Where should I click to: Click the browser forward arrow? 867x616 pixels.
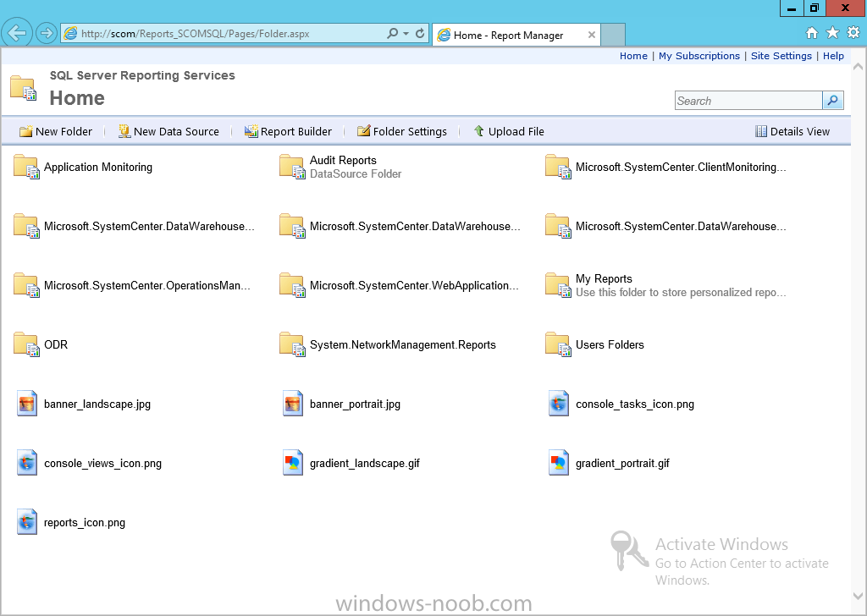pyautogui.click(x=47, y=33)
